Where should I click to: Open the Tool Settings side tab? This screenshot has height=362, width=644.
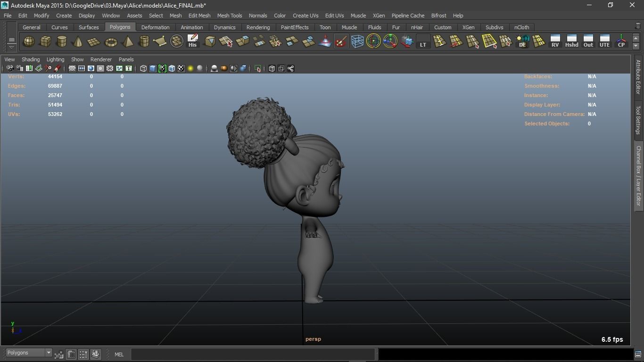click(638, 120)
